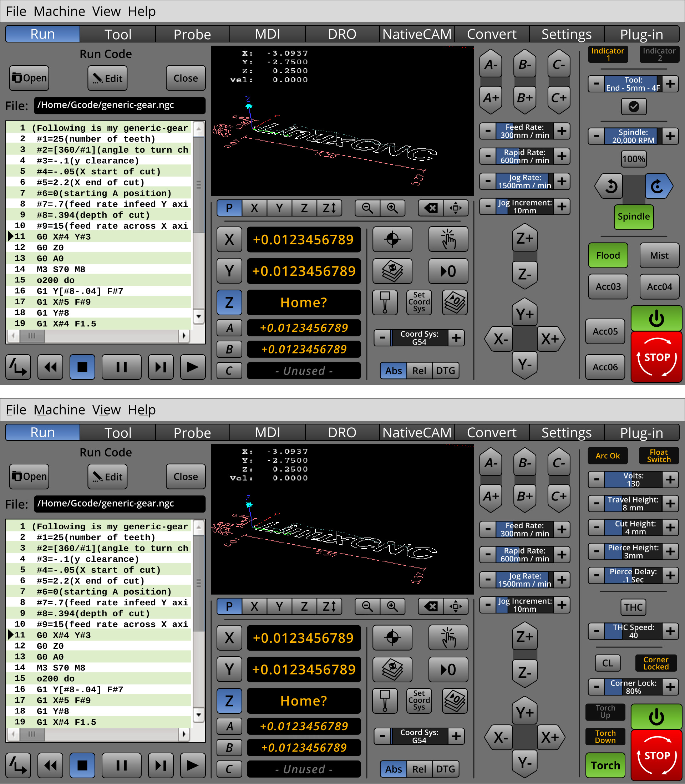The image size is (685, 784).
Task: Click the Corner Lock 80% value bar
Action: tap(633, 687)
